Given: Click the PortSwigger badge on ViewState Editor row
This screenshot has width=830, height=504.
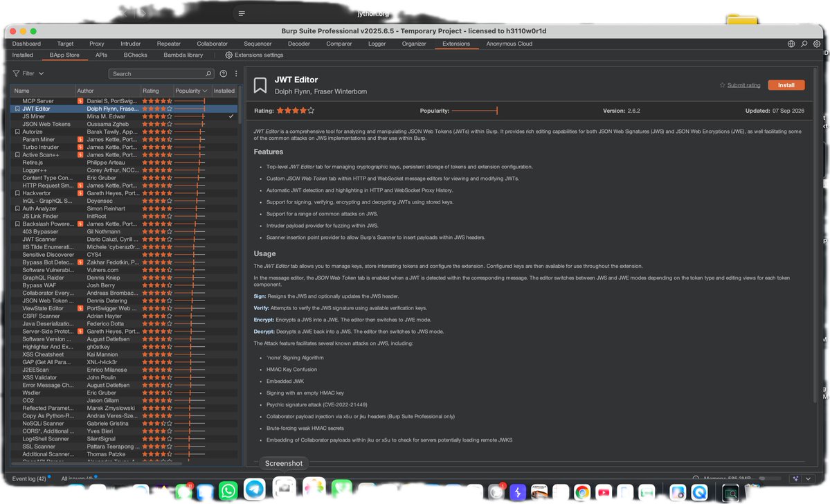Looking at the screenshot, I should [x=80, y=308].
